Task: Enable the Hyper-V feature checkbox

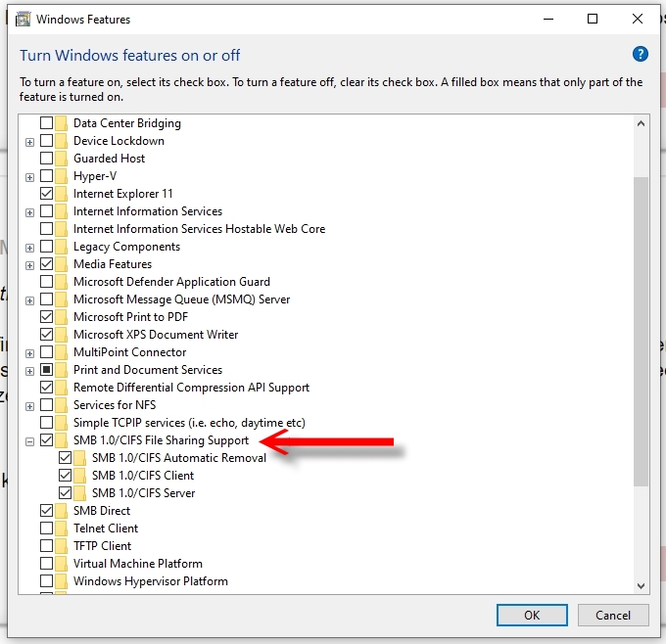Action: (46, 176)
